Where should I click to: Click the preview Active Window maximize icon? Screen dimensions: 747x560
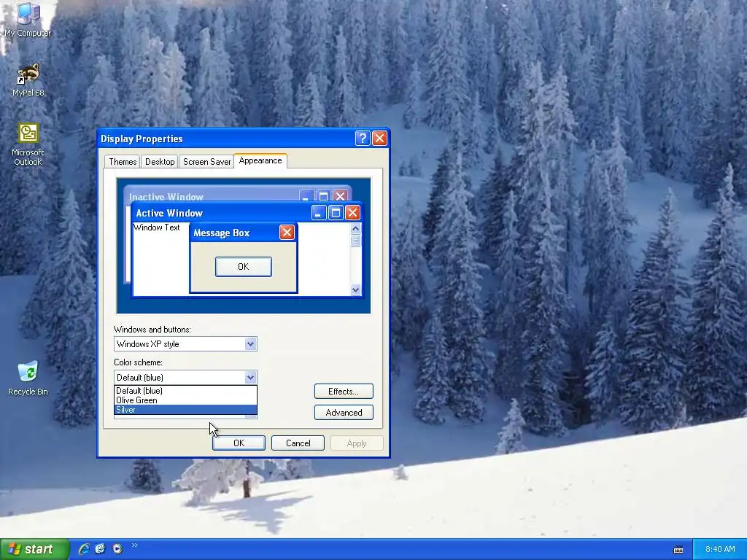tap(336, 212)
